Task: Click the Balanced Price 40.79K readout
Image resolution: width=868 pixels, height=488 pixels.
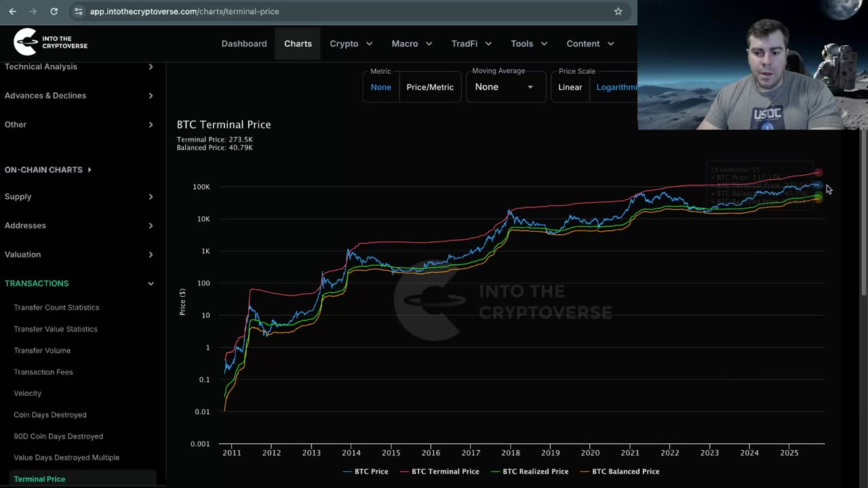Action: pyautogui.click(x=215, y=148)
